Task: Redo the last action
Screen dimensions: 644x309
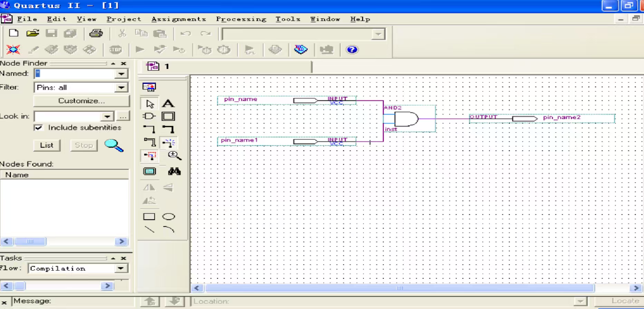Action: (205, 33)
